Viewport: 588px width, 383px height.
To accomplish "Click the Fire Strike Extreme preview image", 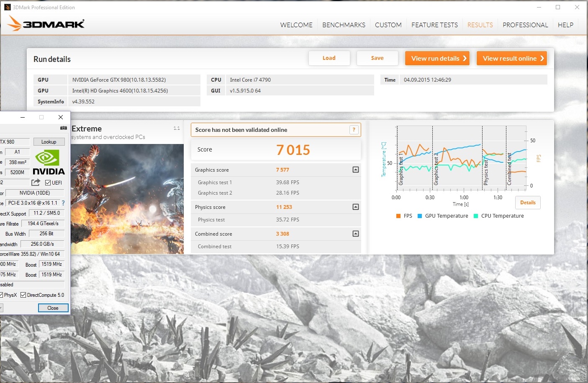I will tap(127, 199).
